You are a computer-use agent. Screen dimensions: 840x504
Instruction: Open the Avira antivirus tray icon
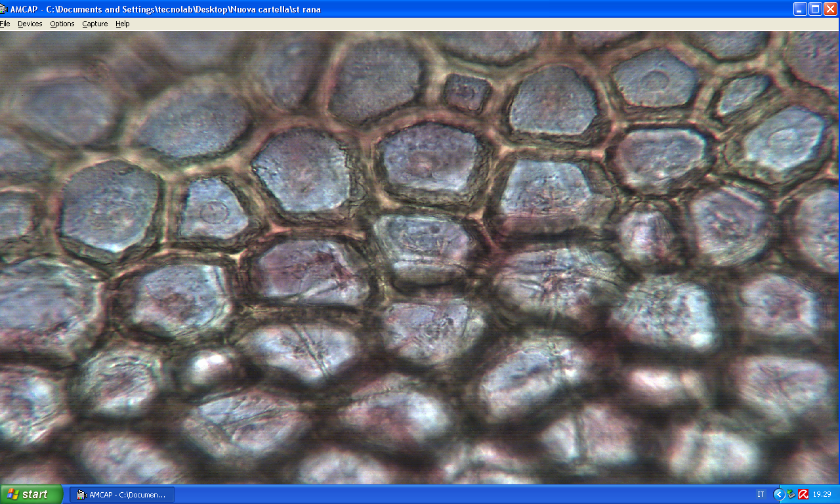coord(803,495)
